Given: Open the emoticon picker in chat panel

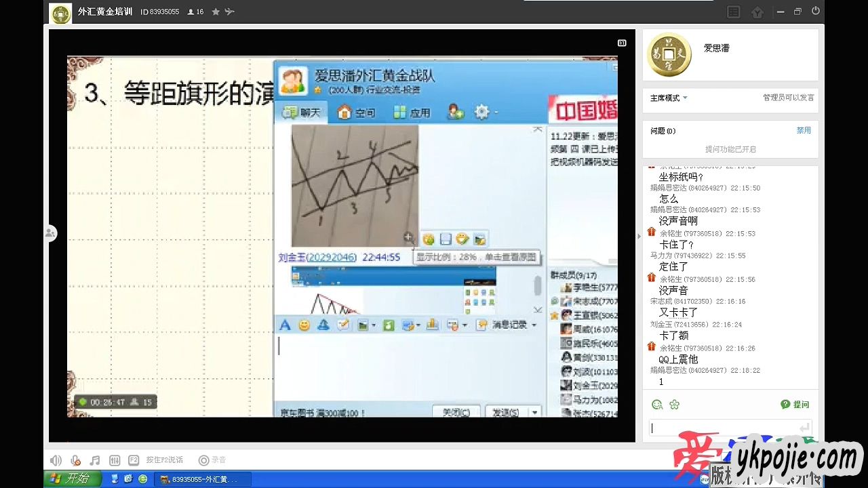Looking at the screenshot, I should [656, 405].
